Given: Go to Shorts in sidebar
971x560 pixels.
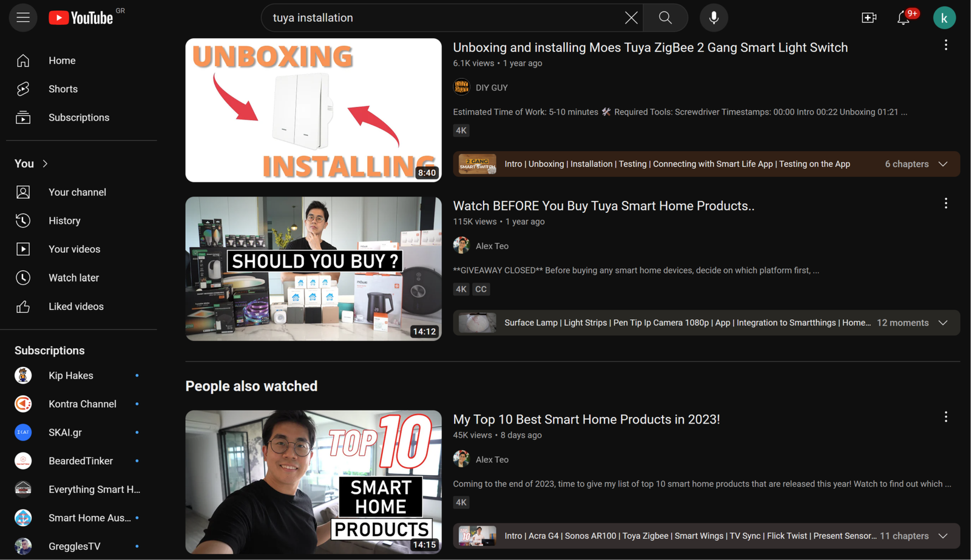Looking at the screenshot, I should click(x=63, y=89).
